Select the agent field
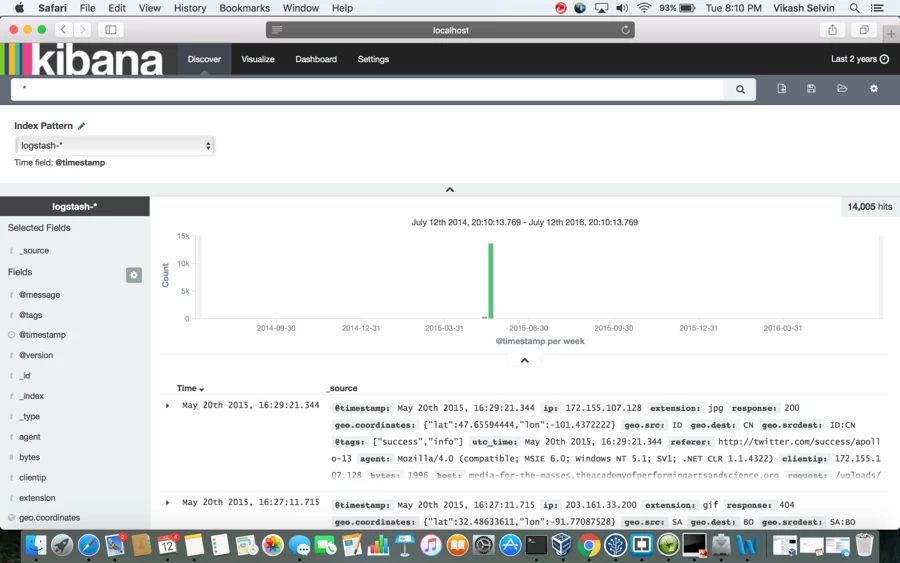Viewport: 900px width, 563px height. 29,437
